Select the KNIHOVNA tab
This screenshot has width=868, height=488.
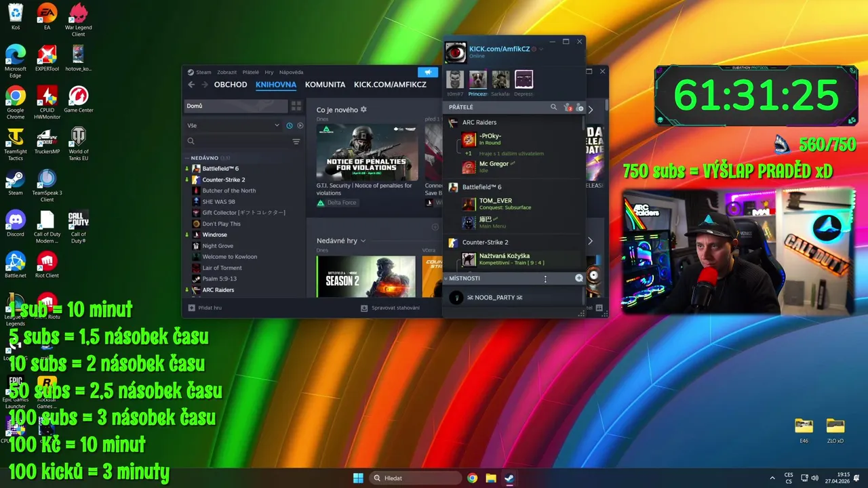tap(276, 85)
